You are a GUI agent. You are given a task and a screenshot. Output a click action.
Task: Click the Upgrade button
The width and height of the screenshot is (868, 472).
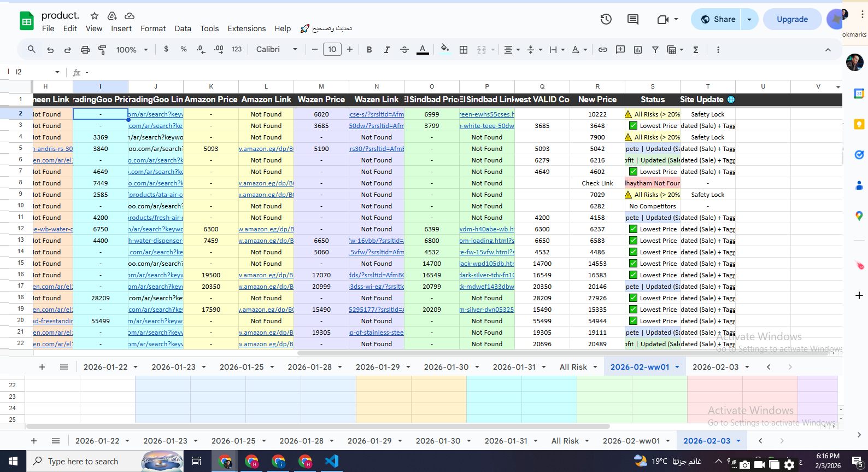tap(792, 19)
